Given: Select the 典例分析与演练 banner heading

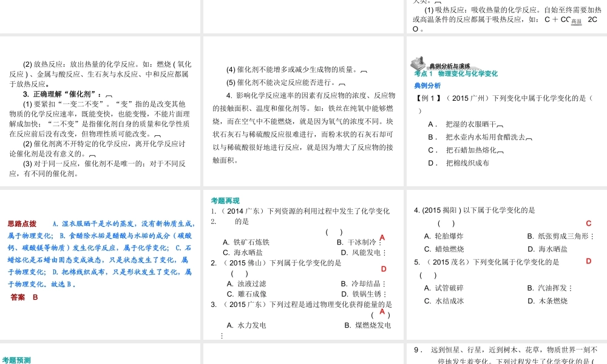Looking at the screenshot, I should (x=450, y=66).
